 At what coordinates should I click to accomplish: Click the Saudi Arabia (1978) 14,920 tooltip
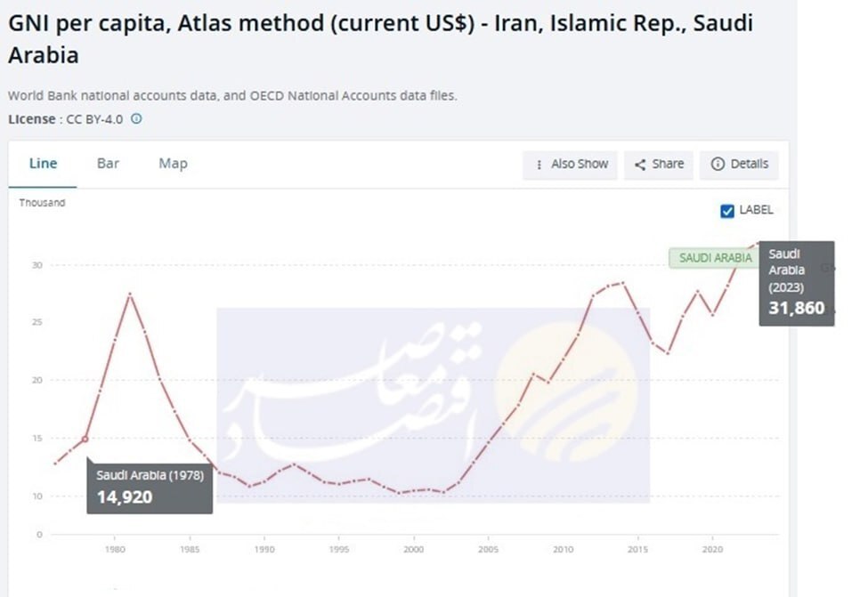click(x=150, y=486)
